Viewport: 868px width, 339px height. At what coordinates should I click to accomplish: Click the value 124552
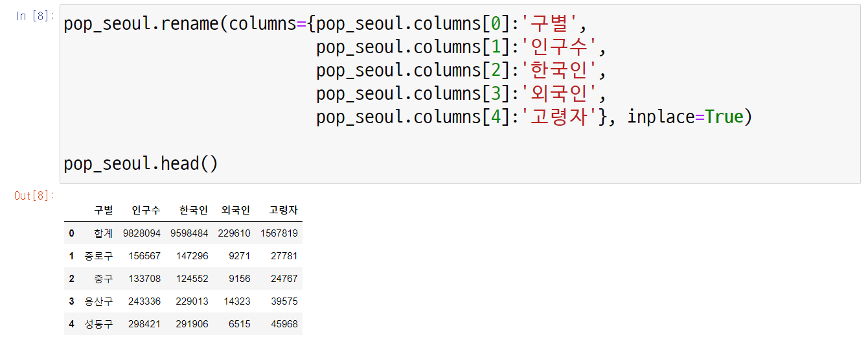[x=192, y=279]
